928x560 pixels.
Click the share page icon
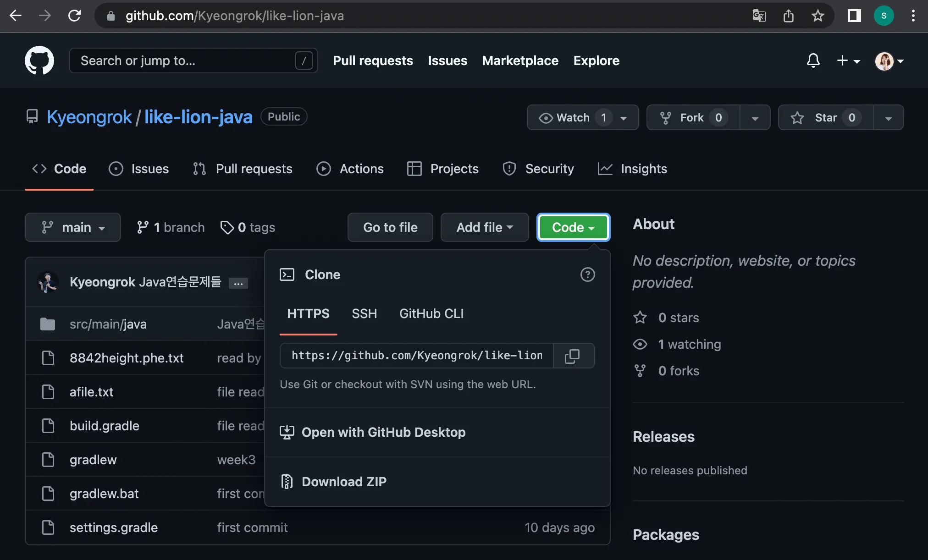point(789,16)
